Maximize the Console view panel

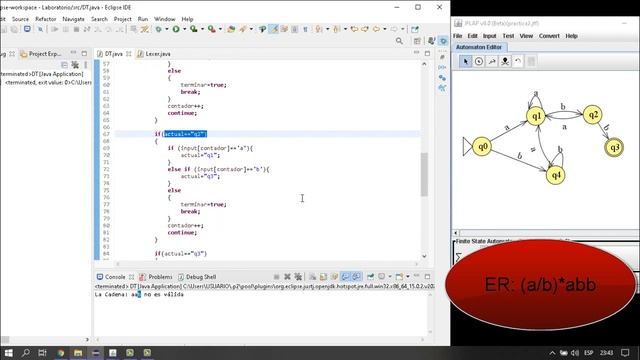click(427, 277)
